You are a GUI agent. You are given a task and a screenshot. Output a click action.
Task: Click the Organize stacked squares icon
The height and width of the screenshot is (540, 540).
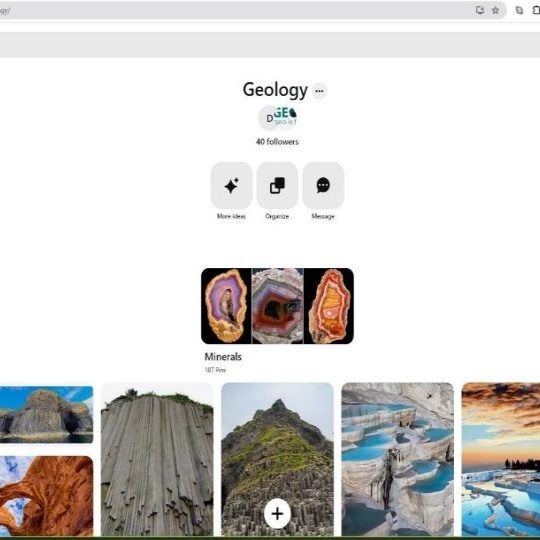click(277, 186)
